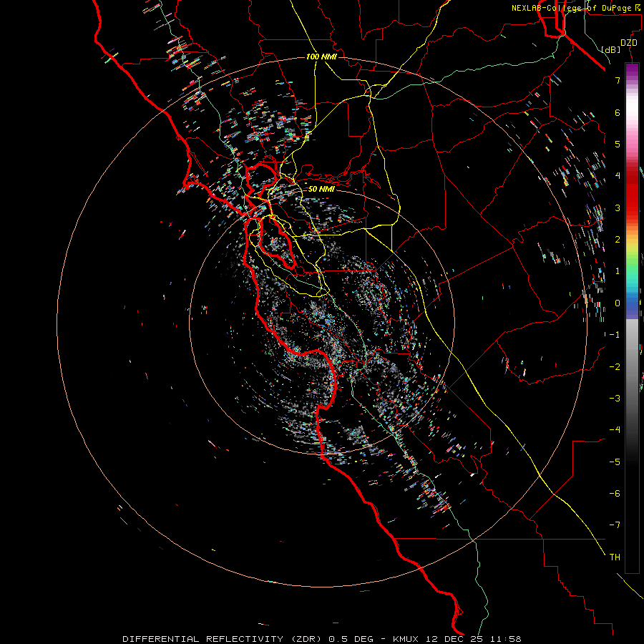Click the 'TH' threshold label on scale
Image resolution: width=644 pixels, height=644 pixels.
point(615,557)
